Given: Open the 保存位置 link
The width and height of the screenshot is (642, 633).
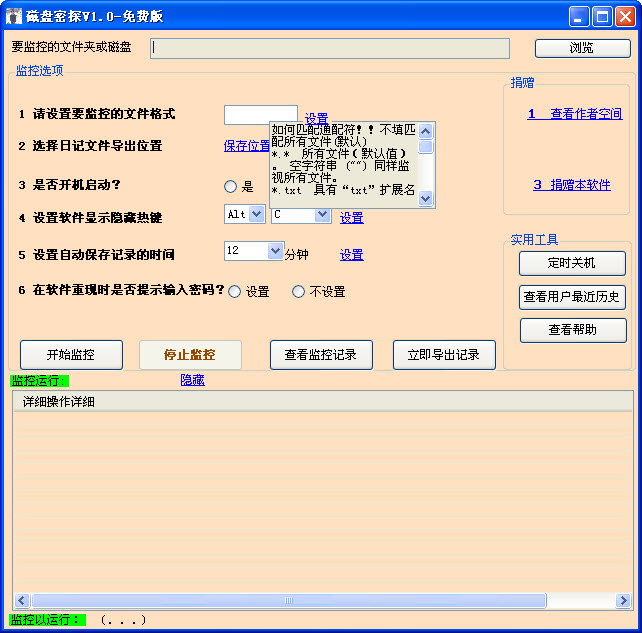Looking at the screenshot, I should (246, 146).
